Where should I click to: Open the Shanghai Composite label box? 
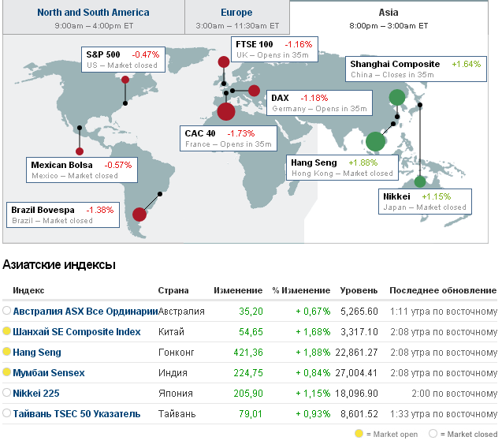pyautogui.click(x=416, y=69)
